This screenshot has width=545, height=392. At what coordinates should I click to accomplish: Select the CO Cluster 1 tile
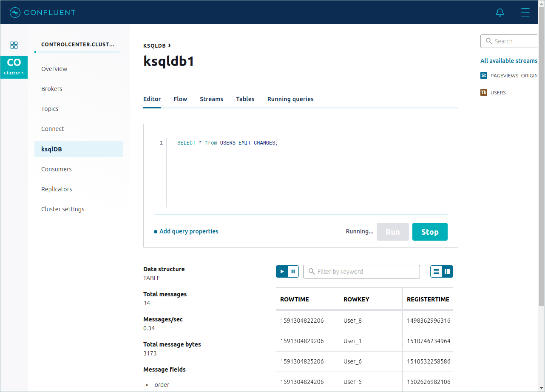(x=14, y=67)
